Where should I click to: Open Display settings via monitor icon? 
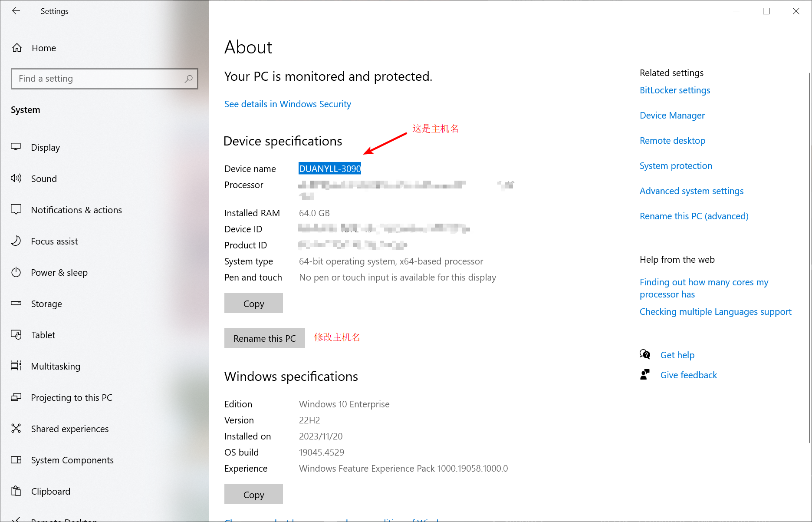16,147
